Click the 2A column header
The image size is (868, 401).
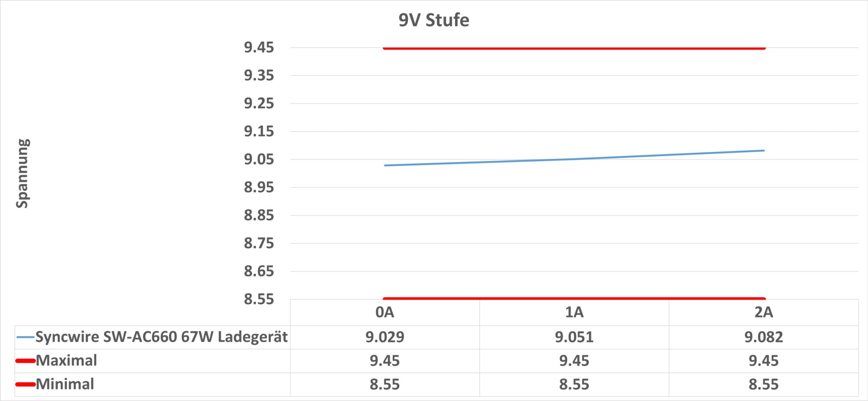[x=764, y=312]
